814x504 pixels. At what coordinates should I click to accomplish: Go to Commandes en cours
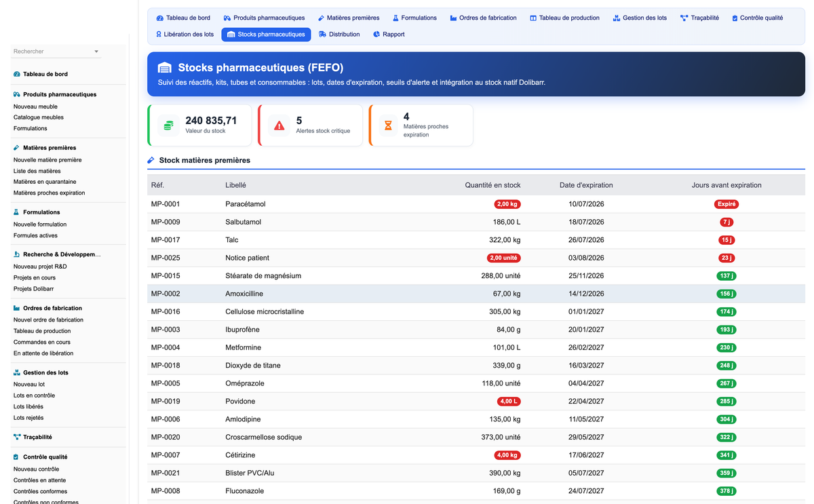click(42, 342)
